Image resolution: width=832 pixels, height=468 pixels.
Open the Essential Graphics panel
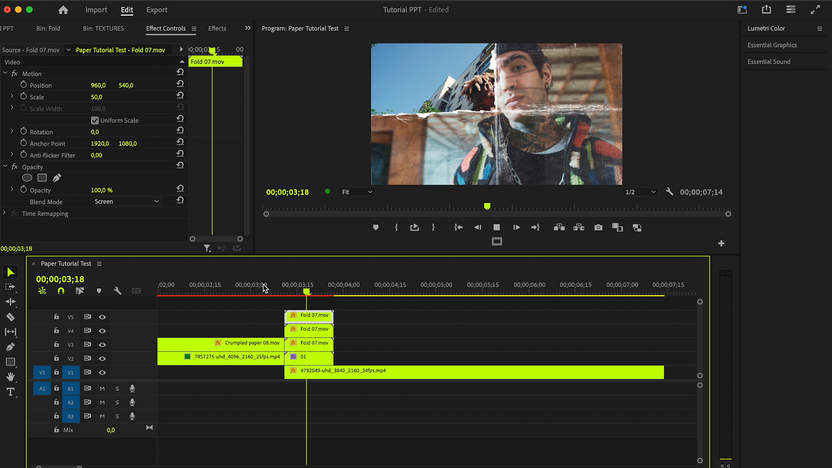tap(772, 45)
